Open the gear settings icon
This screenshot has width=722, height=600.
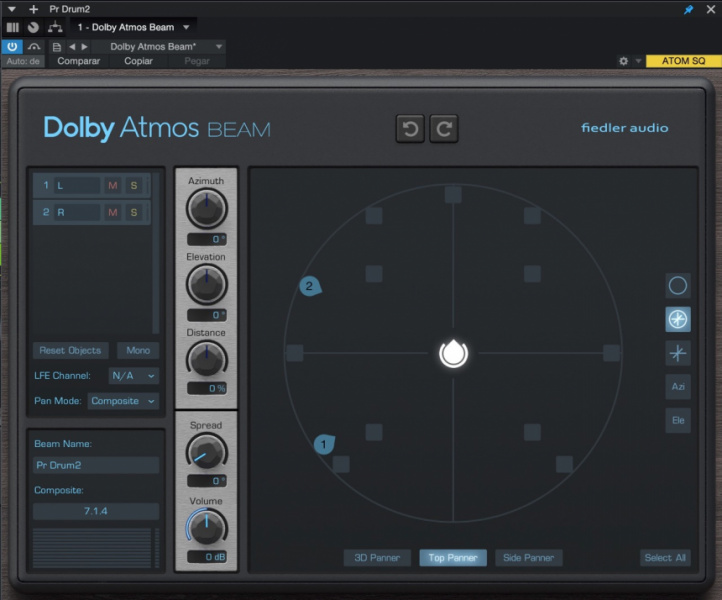coord(623,61)
